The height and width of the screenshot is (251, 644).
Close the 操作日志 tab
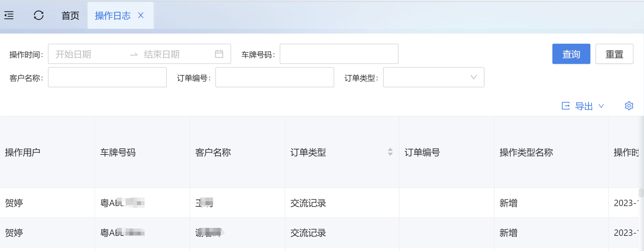coord(141,15)
